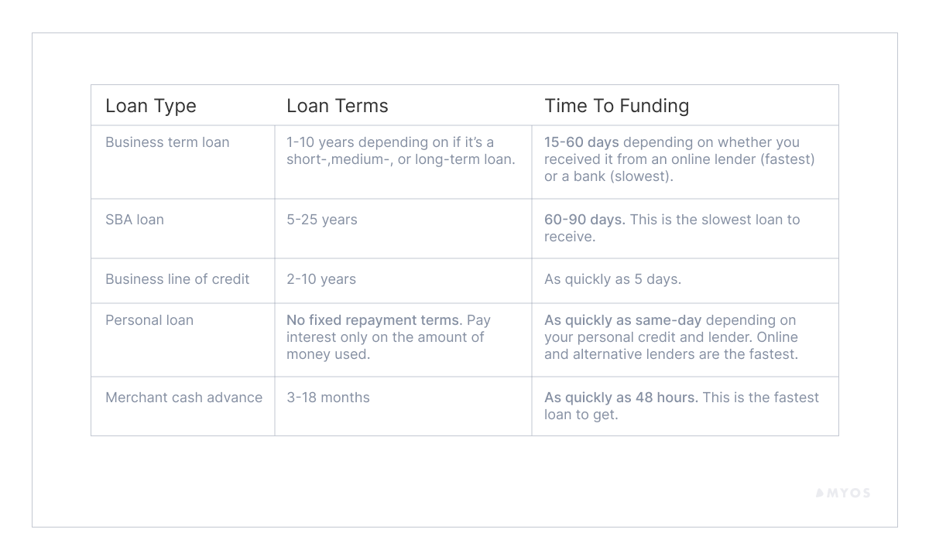Click the Loan Terms column header
The image size is (929, 560).
[x=338, y=106]
